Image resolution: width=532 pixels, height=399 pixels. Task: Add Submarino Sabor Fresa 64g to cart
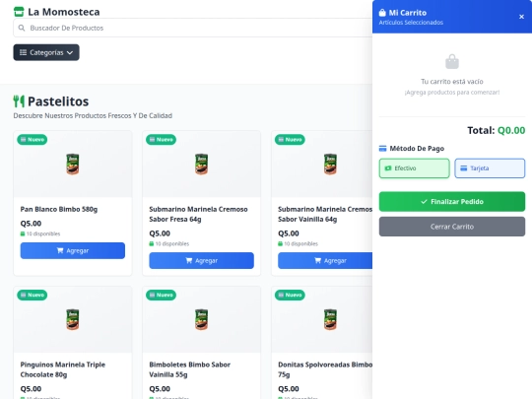(x=202, y=260)
